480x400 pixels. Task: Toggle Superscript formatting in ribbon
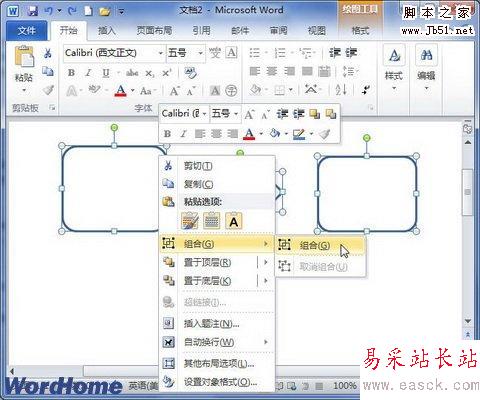[166, 72]
